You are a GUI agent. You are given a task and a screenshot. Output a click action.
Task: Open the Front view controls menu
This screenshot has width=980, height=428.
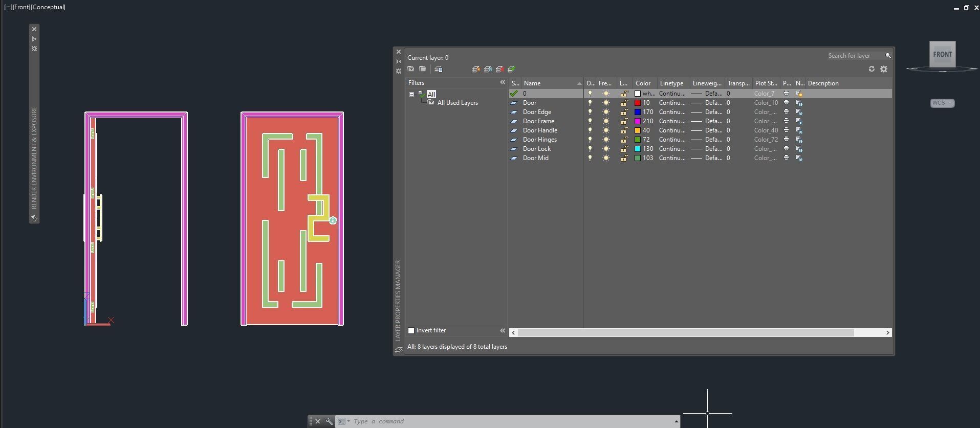21,7
